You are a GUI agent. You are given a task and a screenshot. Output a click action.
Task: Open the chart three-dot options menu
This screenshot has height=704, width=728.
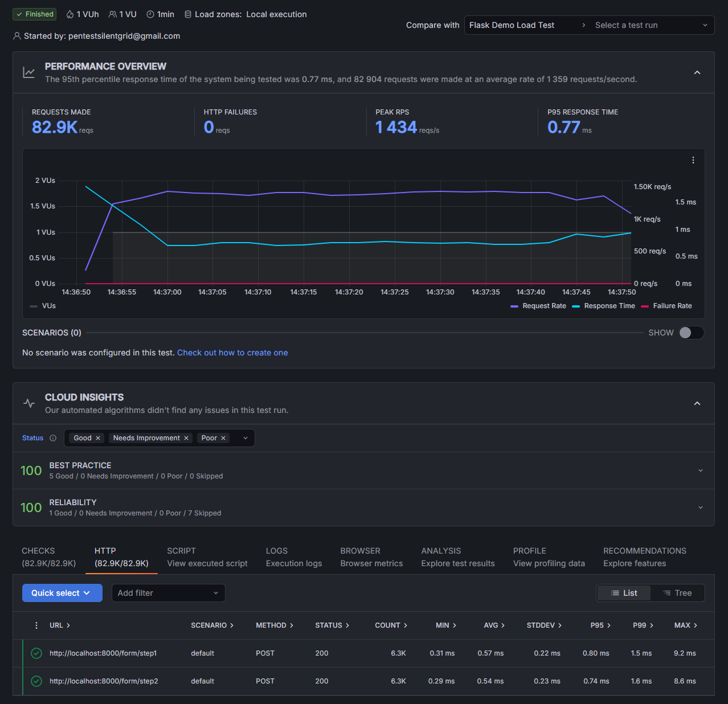[x=693, y=160]
